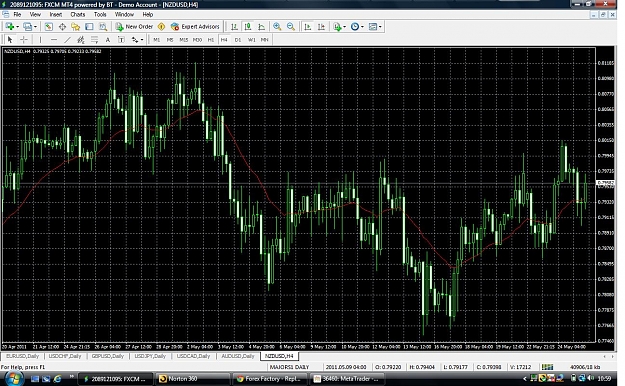Switch chart to line chart style
The image size is (625, 386).
coord(261,27)
